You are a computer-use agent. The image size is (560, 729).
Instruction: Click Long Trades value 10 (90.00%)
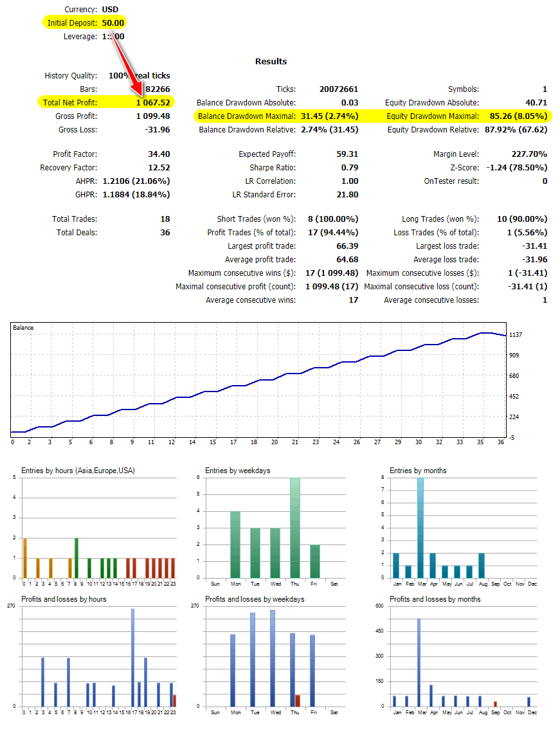(x=522, y=219)
